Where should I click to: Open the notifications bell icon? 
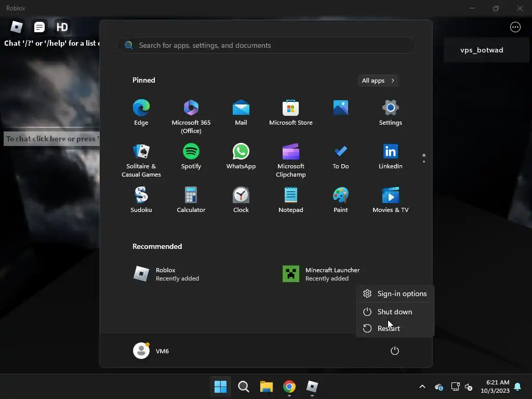pos(517,387)
